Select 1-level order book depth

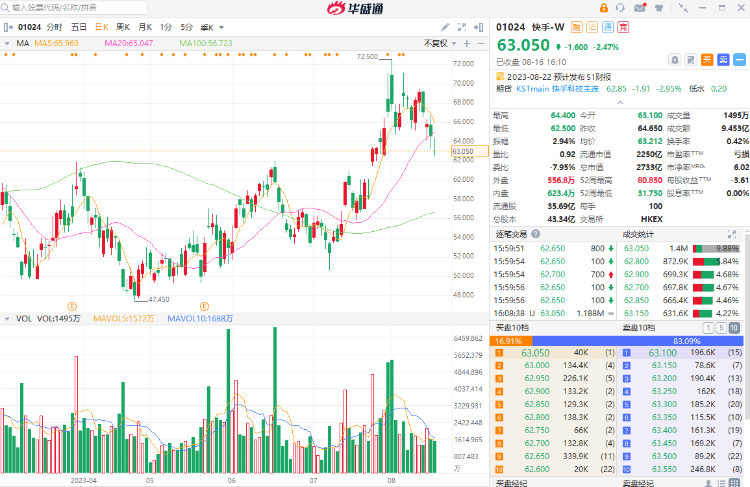(x=708, y=328)
